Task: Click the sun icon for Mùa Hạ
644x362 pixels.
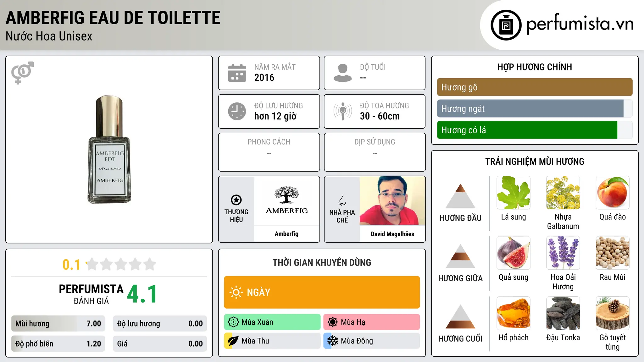Action: click(x=333, y=322)
